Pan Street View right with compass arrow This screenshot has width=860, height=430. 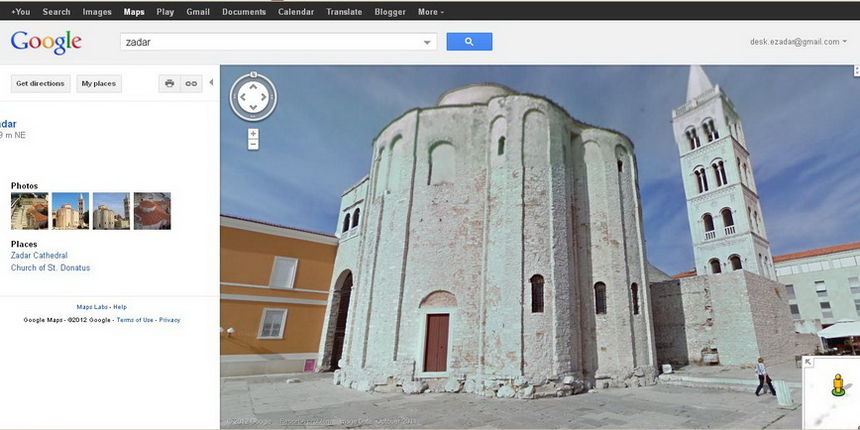tap(264, 97)
